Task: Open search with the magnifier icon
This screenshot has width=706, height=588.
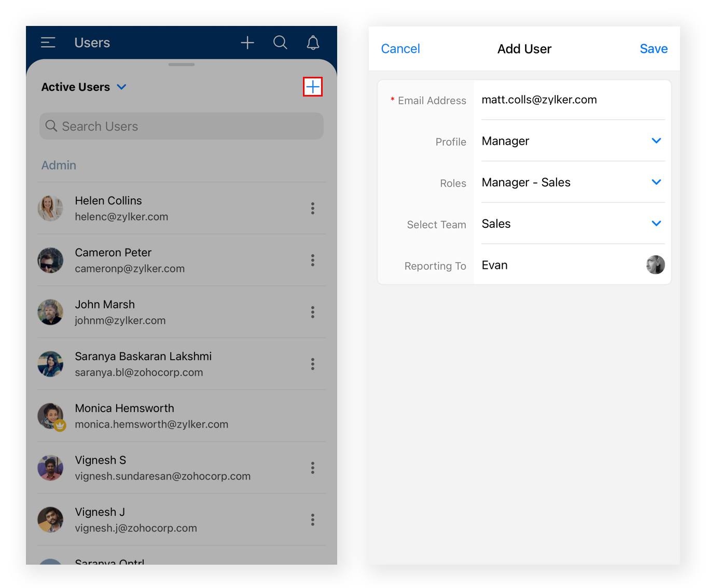Action: [x=280, y=43]
